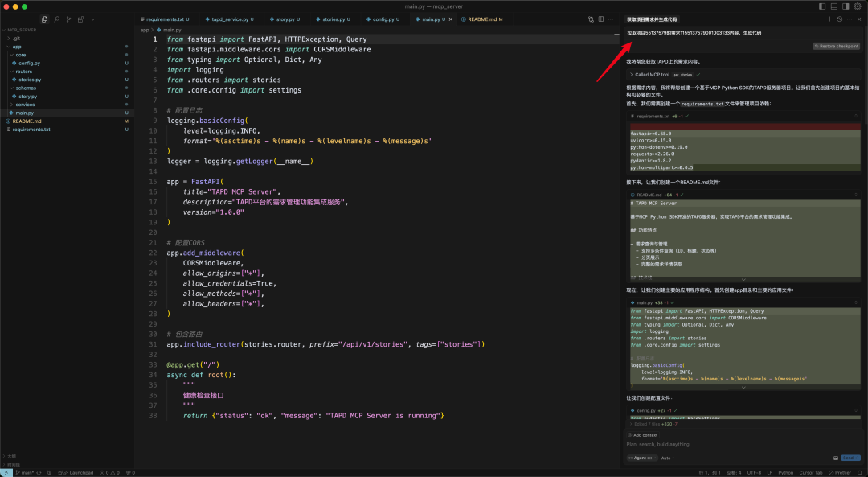Screen dimensions: 868x477
Task: Show chat history clock icon
Action: point(839,19)
